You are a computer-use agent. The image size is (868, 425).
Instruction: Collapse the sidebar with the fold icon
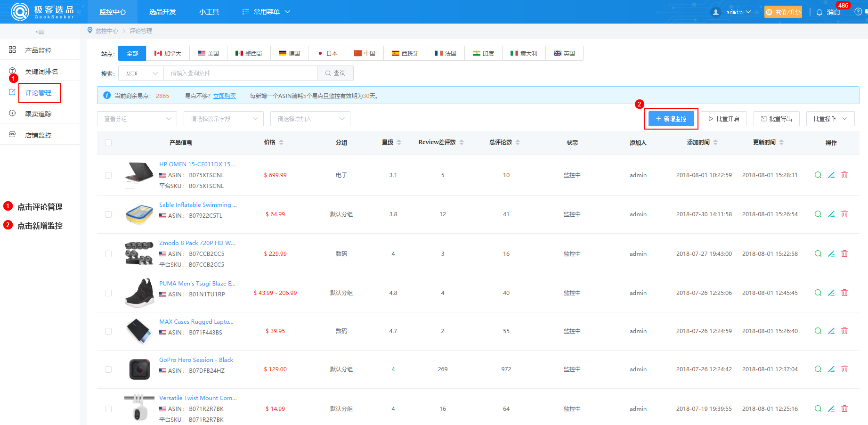[x=40, y=32]
